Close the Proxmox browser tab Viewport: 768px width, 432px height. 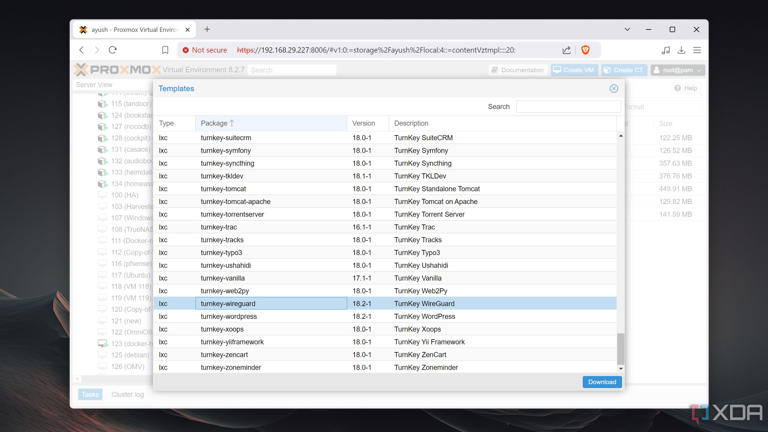[x=188, y=30]
